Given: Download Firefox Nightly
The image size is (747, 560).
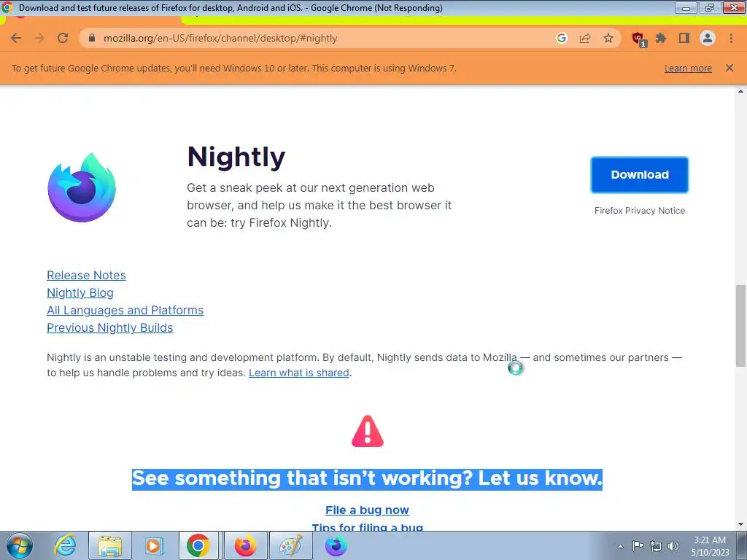Looking at the screenshot, I should 639,175.
